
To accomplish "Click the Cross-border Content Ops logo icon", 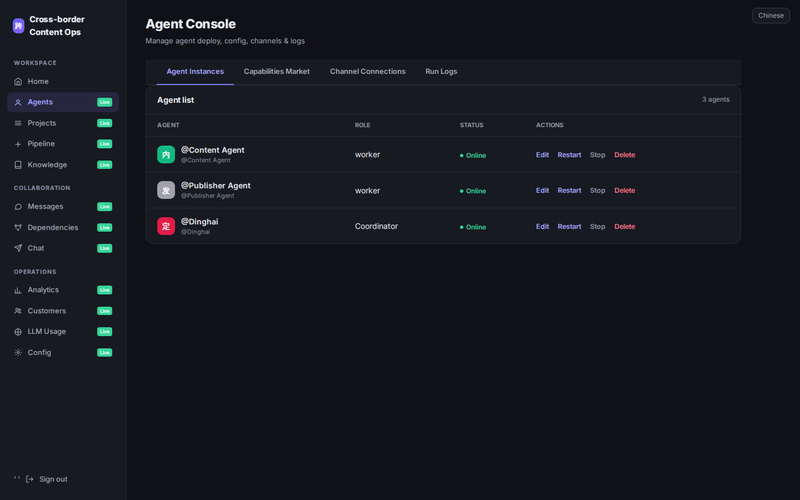I will click(x=18, y=26).
